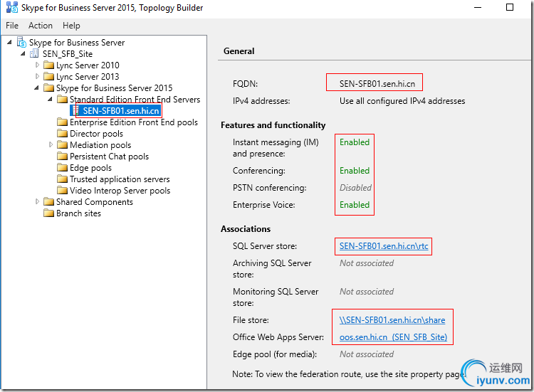The image size is (534, 392).
Task: Click the Enabled value beside Enterprise Voice
Action: 355,205
